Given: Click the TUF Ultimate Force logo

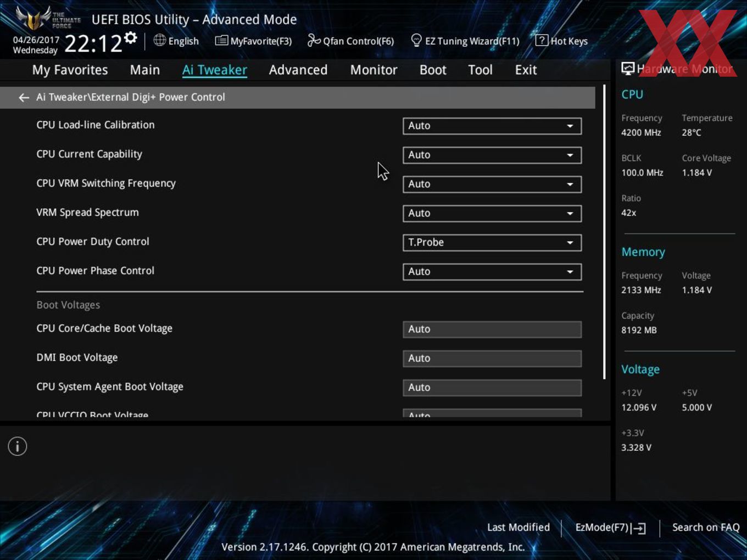Looking at the screenshot, I should pyautogui.click(x=48, y=18).
